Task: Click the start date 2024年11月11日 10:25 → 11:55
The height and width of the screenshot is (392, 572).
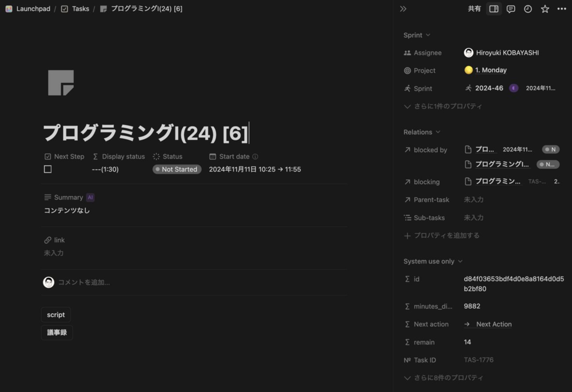Action: [255, 169]
